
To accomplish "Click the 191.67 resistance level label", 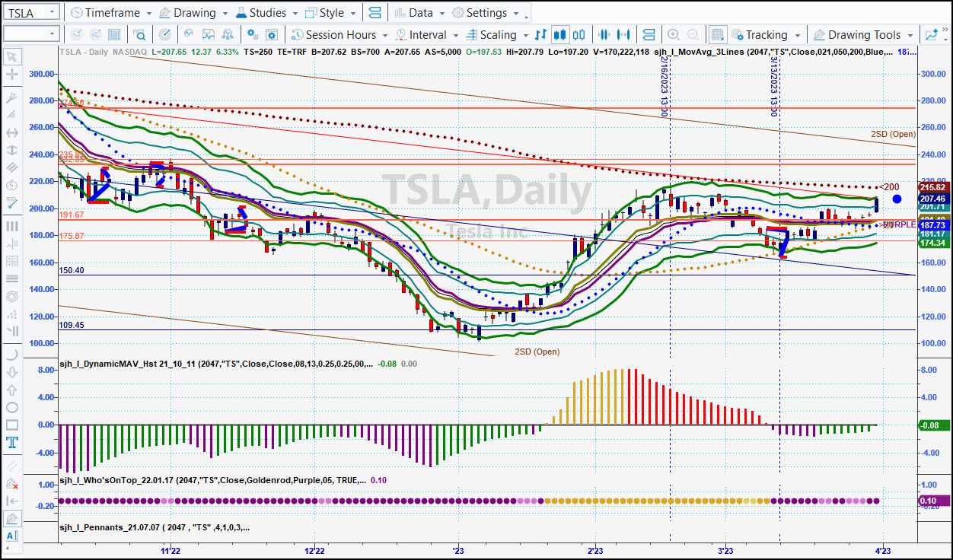I will tap(72, 215).
